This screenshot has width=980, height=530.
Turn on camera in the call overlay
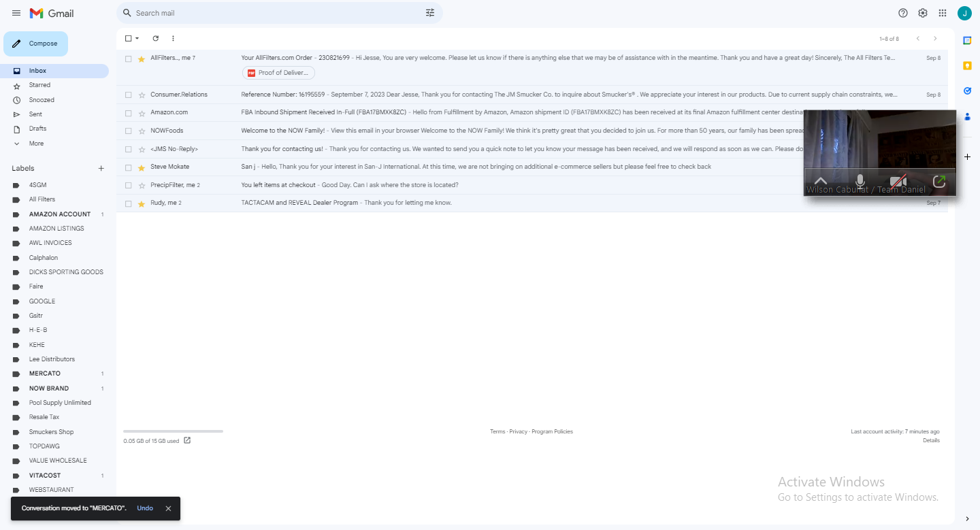899,182
